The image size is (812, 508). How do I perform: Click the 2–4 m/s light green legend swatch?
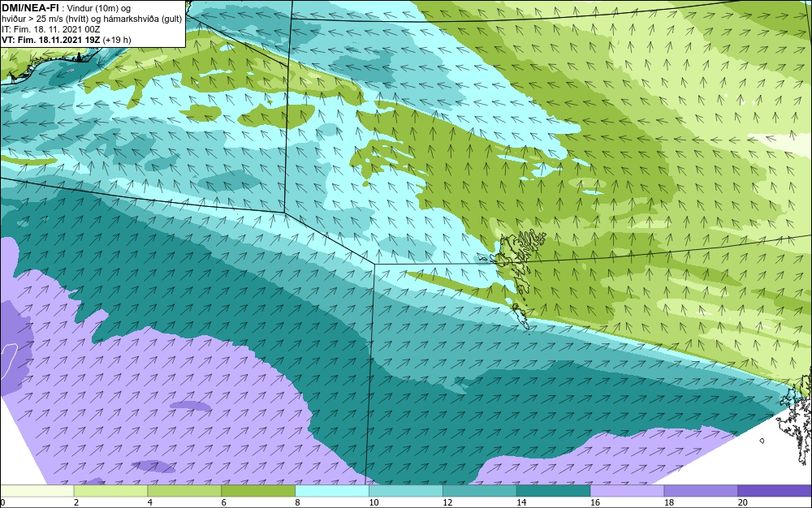point(110,490)
